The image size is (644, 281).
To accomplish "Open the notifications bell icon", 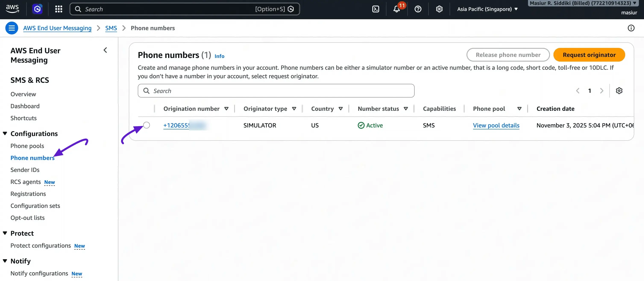I will tap(396, 9).
